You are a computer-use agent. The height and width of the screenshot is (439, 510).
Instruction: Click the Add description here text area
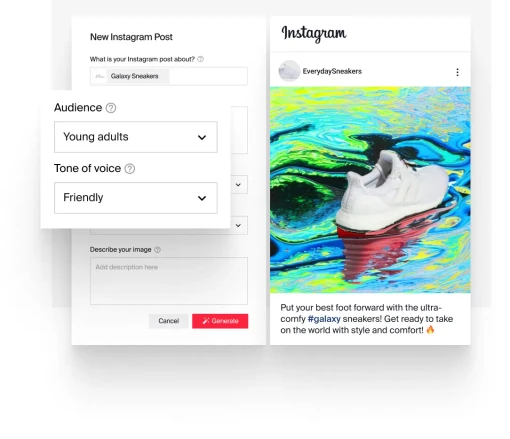point(169,281)
